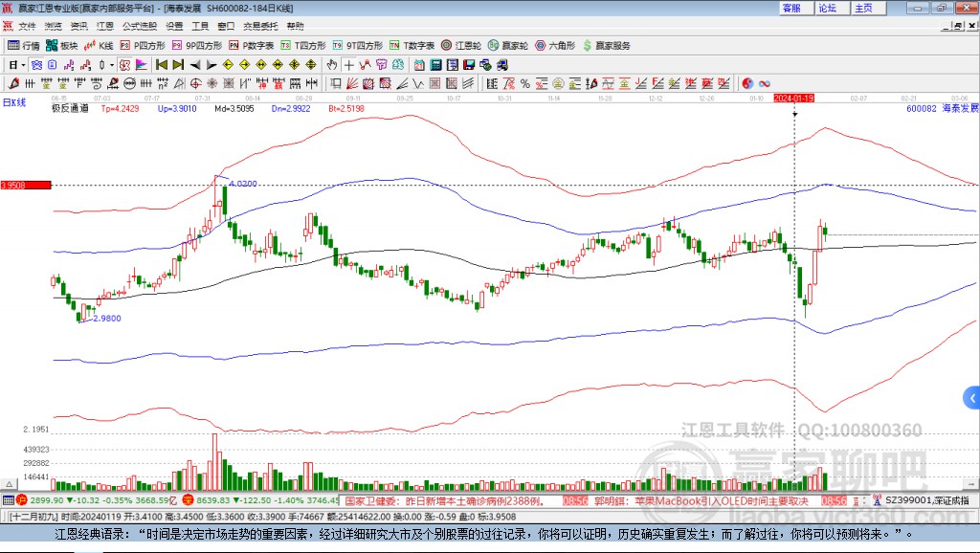Open the 工具 menu
Viewport: 980px width, 553px height.
[200, 26]
